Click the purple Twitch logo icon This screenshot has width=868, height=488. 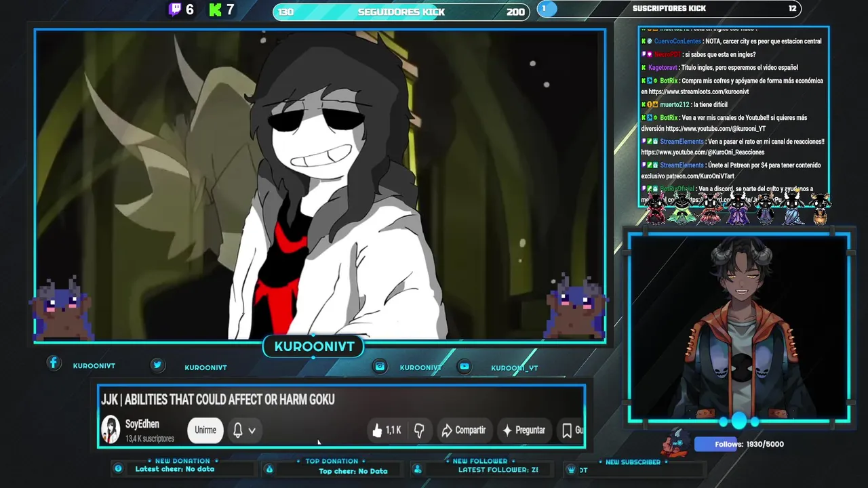(175, 9)
